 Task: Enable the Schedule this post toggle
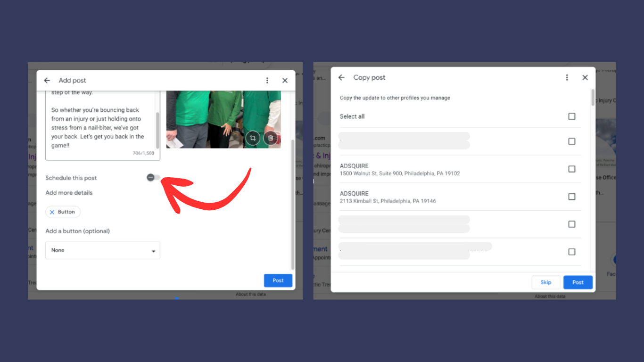(153, 177)
